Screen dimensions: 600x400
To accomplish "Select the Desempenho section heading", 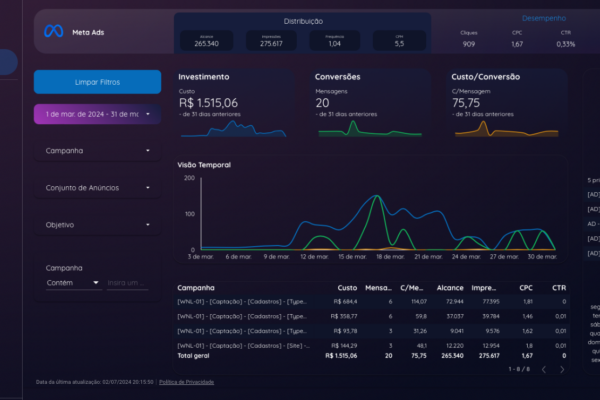I will 544,18.
